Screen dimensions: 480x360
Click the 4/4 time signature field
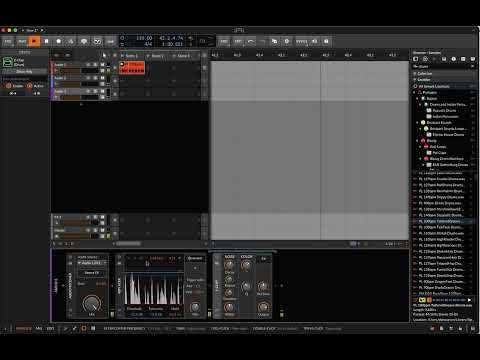[148, 44]
